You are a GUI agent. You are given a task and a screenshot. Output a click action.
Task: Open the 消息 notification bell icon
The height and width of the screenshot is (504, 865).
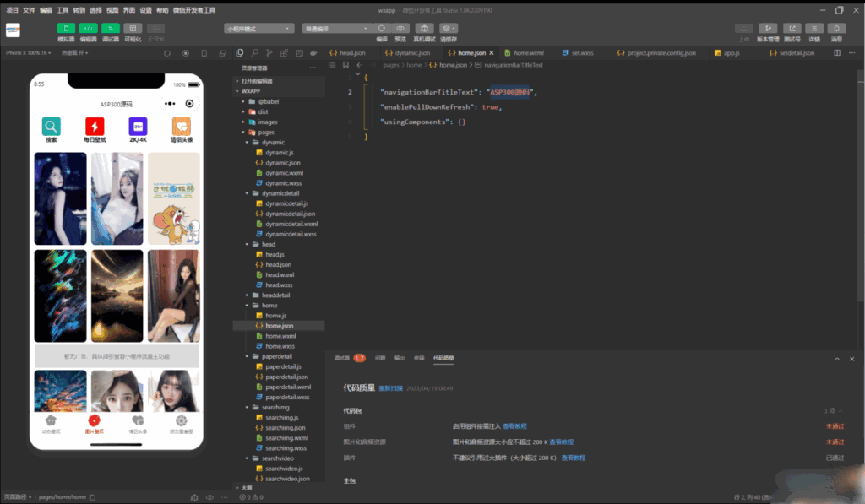[x=836, y=28]
